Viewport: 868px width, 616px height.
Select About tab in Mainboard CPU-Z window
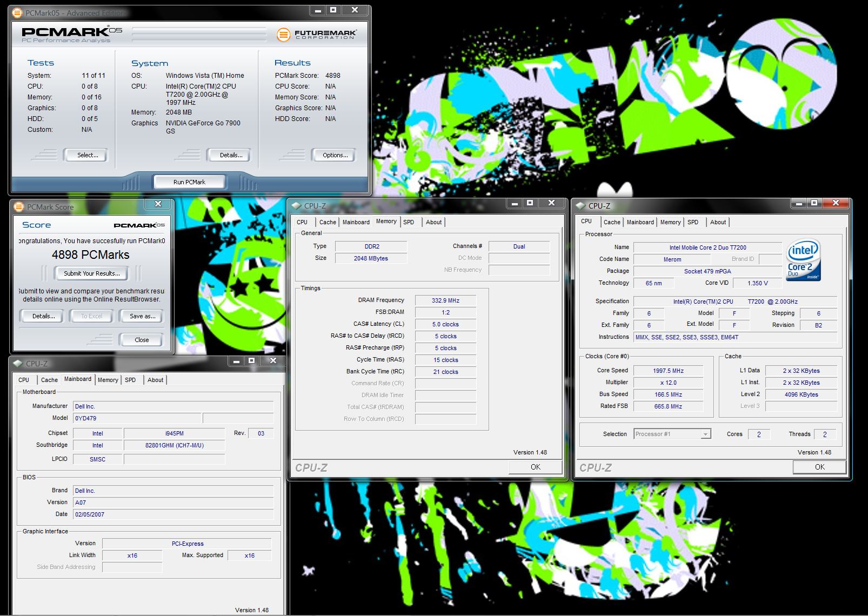coord(155,380)
